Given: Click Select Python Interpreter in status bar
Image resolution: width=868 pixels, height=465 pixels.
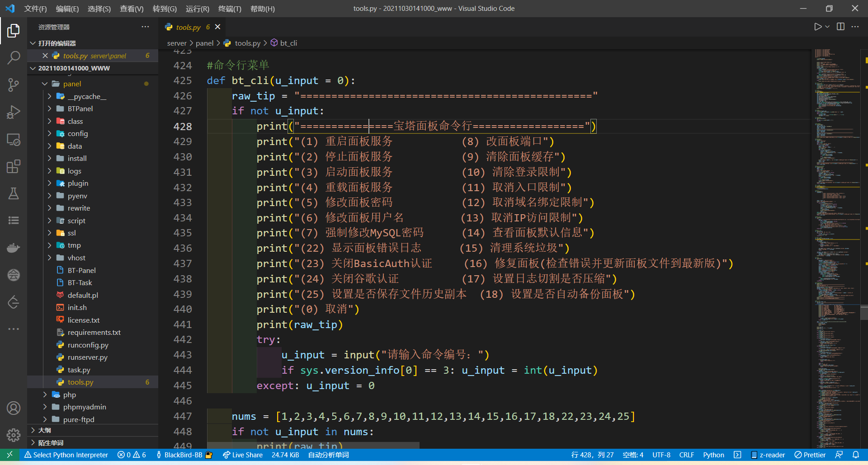Looking at the screenshot, I should pyautogui.click(x=66, y=455).
